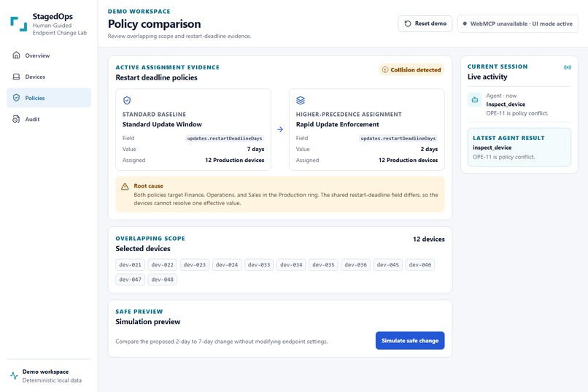Select the dev-048 device chip
This screenshot has height=392, width=588.
tap(163, 280)
